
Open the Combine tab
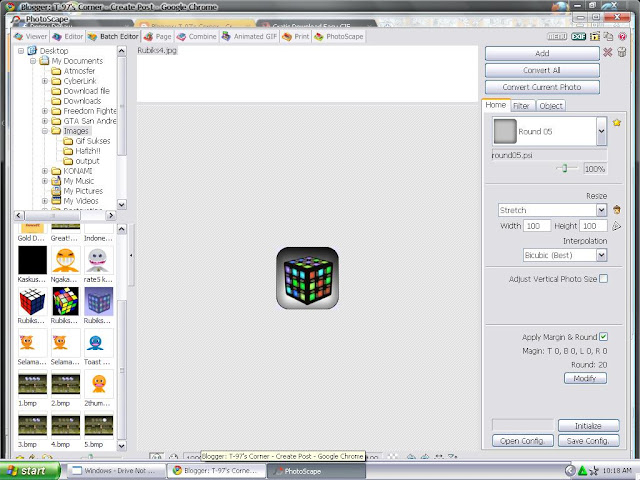click(x=196, y=36)
